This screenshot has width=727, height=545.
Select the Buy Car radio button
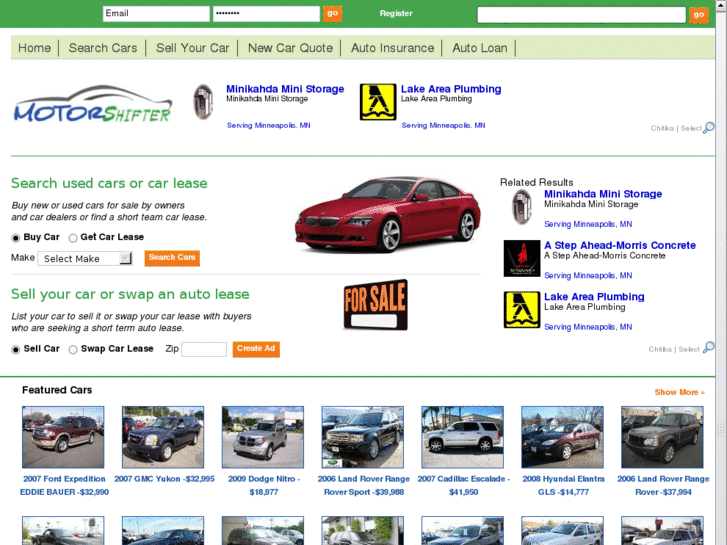click(16, 238)
